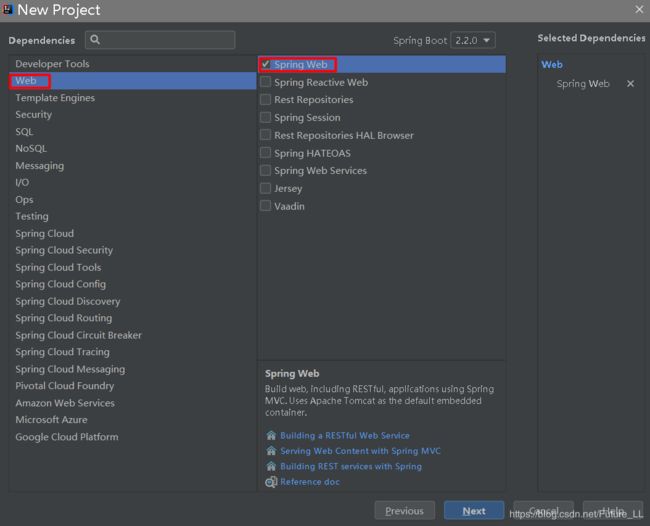Enable Rest Repositories HAL Browser checkbox
This screenshot has height=526, width=650.
(x=265, y=135)
